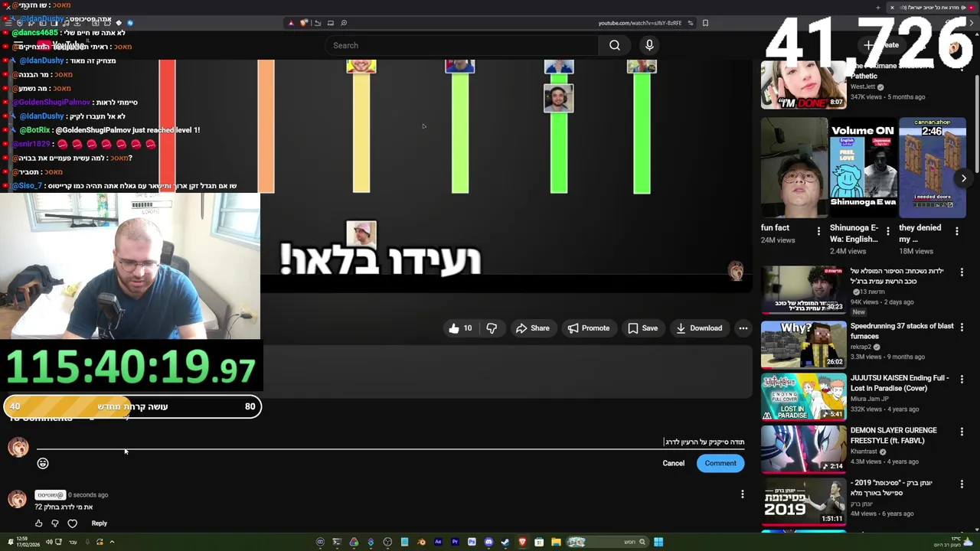
Task: Open the 'Why?' Speedrunning video thumbnail
Action: point(803,344)
